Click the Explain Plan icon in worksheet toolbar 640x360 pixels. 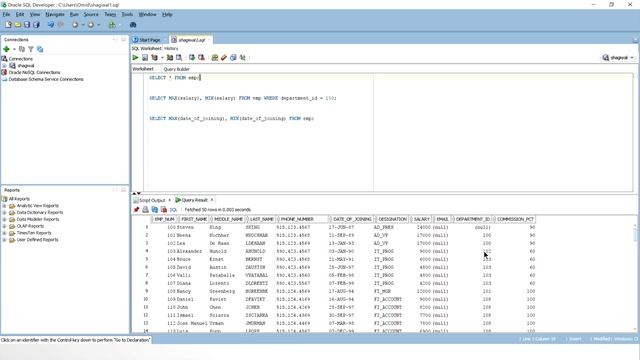[154, 58]
